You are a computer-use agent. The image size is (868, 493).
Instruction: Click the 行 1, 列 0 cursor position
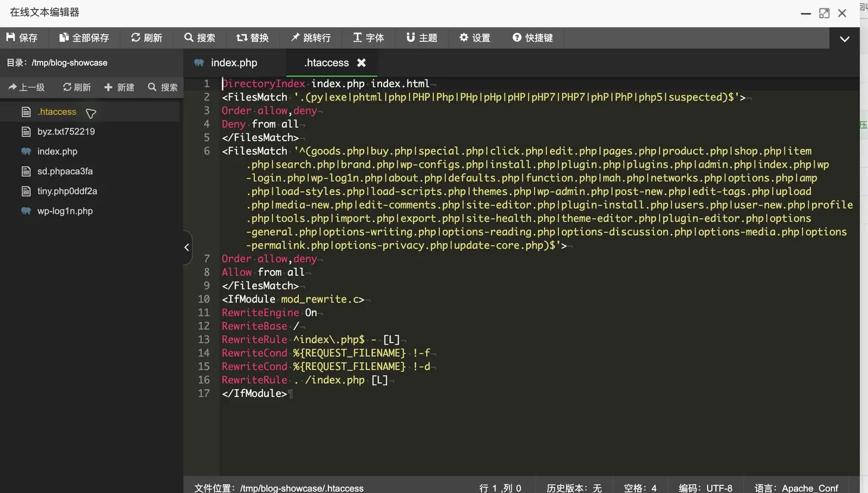coord(500,488)
